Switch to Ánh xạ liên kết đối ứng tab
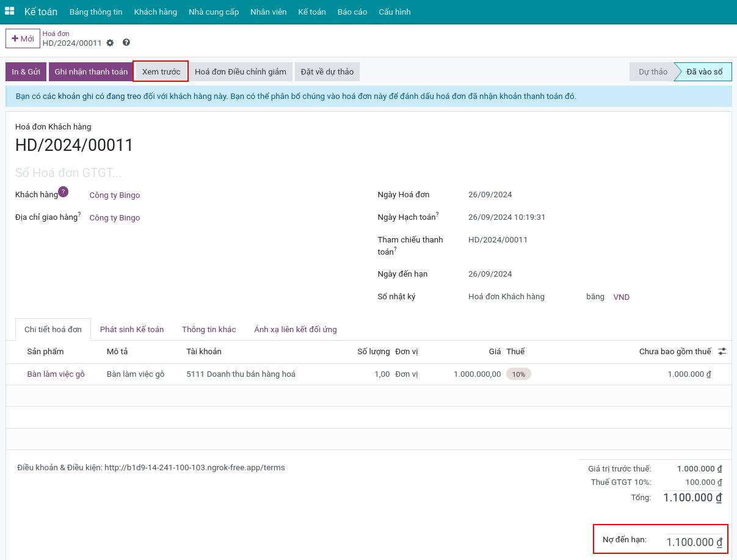 296,329
